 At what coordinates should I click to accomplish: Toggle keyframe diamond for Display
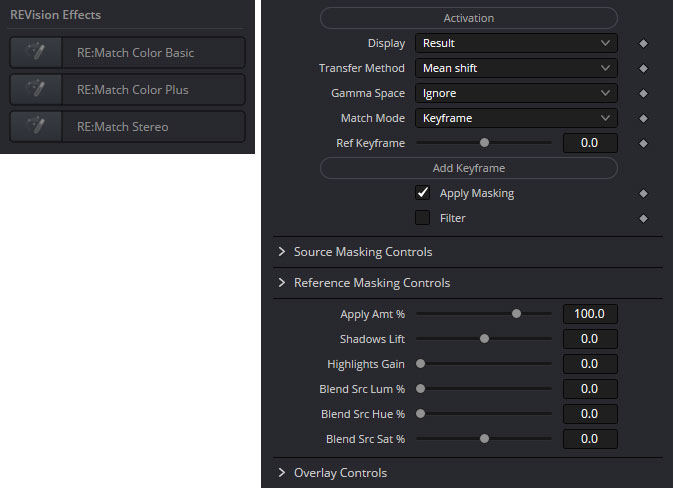[643, 43]
